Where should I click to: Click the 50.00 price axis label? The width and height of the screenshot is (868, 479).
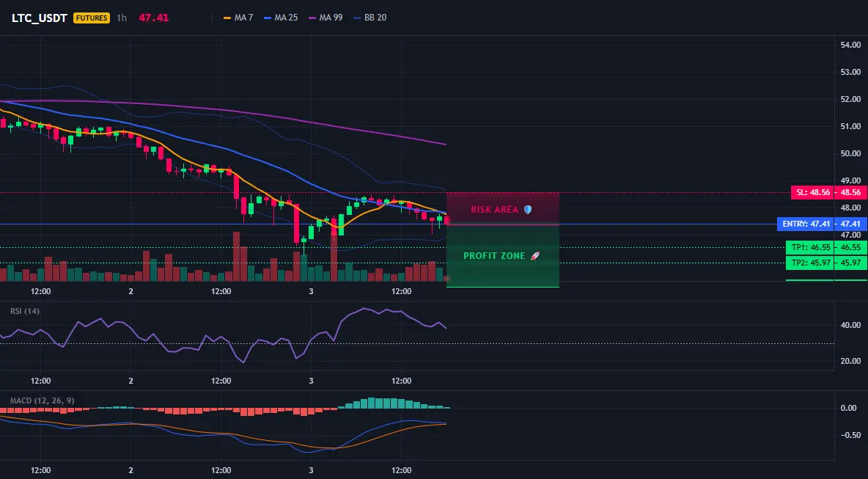point(850,153)
